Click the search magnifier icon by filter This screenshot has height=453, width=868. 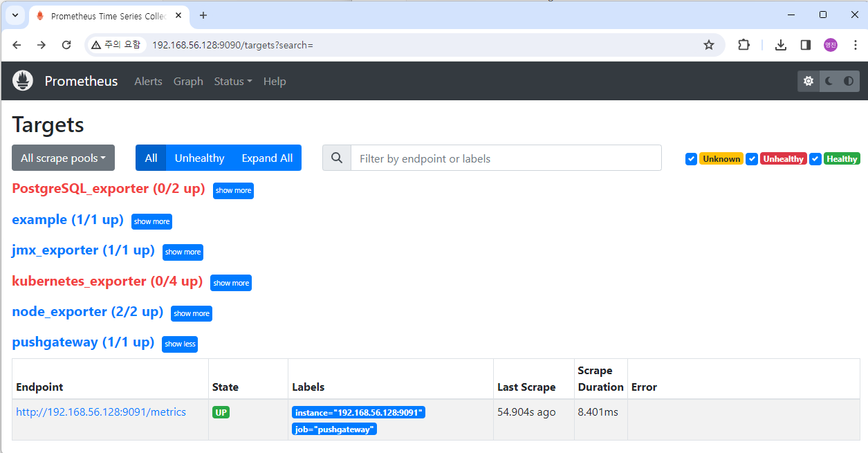pos(337,158)
